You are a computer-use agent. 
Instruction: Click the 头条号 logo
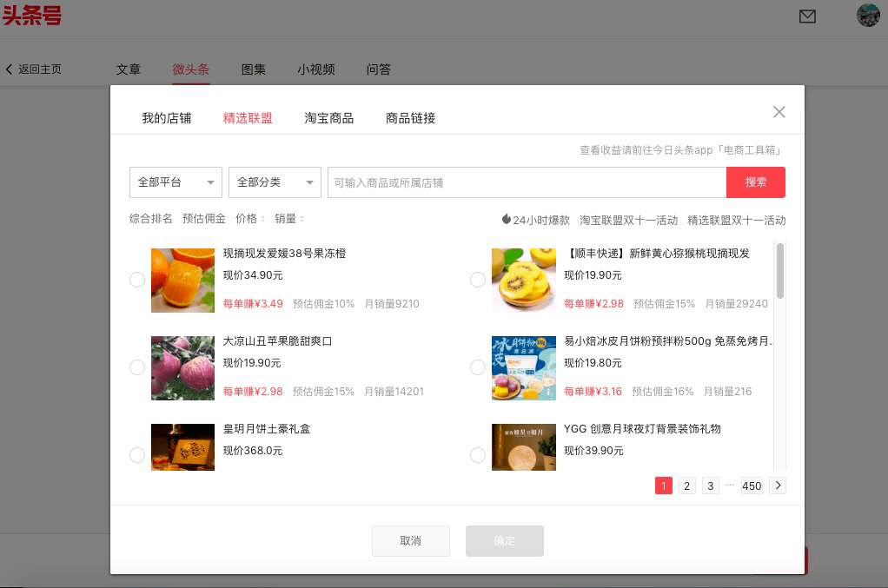click(x=31, y=16)
